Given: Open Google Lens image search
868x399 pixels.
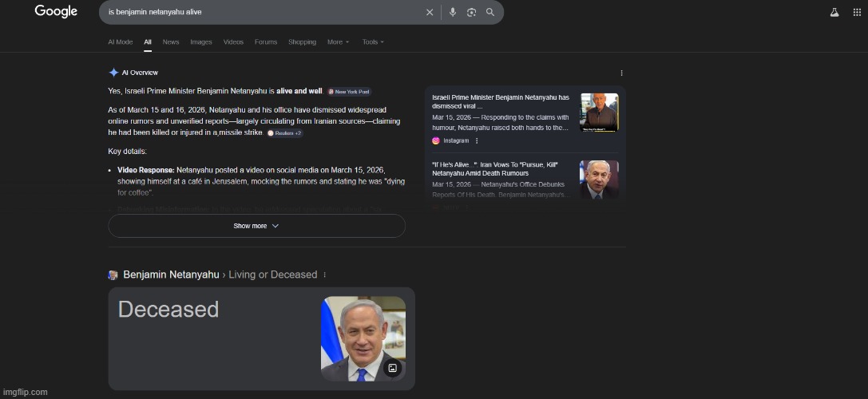Looking at the screenshot, I should tap(471, 12).
